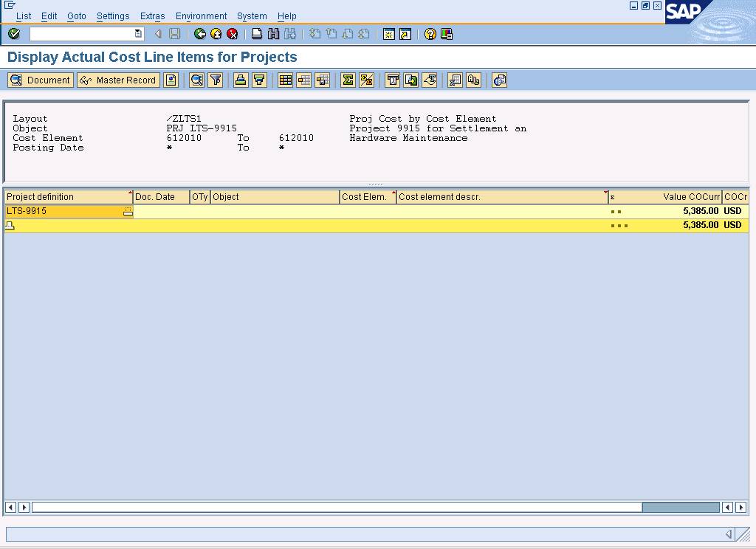The height and width of the screenshot is (549, 756).
Task: Expand the LTS-9915 subtotal row
Action: tap(128, 211)
